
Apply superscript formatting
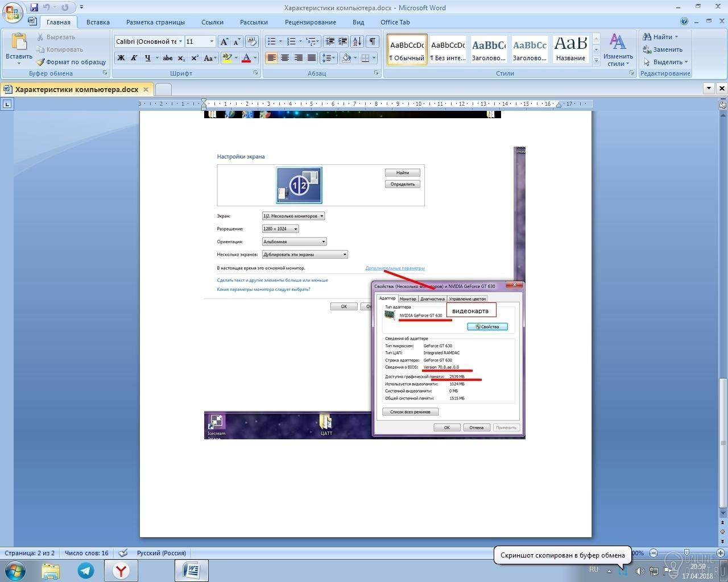pos(195,58)
